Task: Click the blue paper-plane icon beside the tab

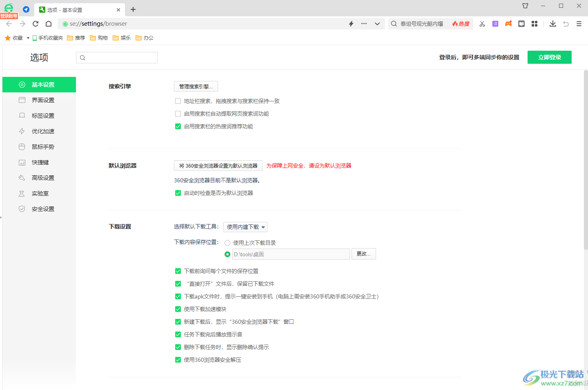Action: (26, 9)
